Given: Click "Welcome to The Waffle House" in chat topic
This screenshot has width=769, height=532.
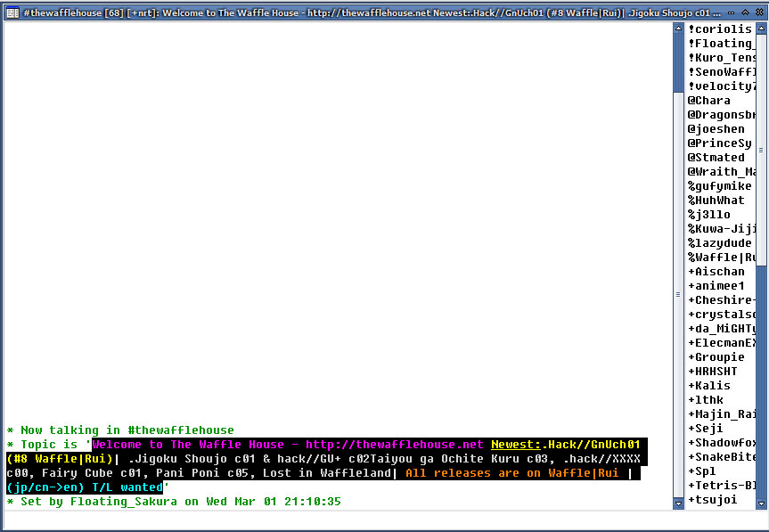Looking at the screenshot, I should (188, 445).
